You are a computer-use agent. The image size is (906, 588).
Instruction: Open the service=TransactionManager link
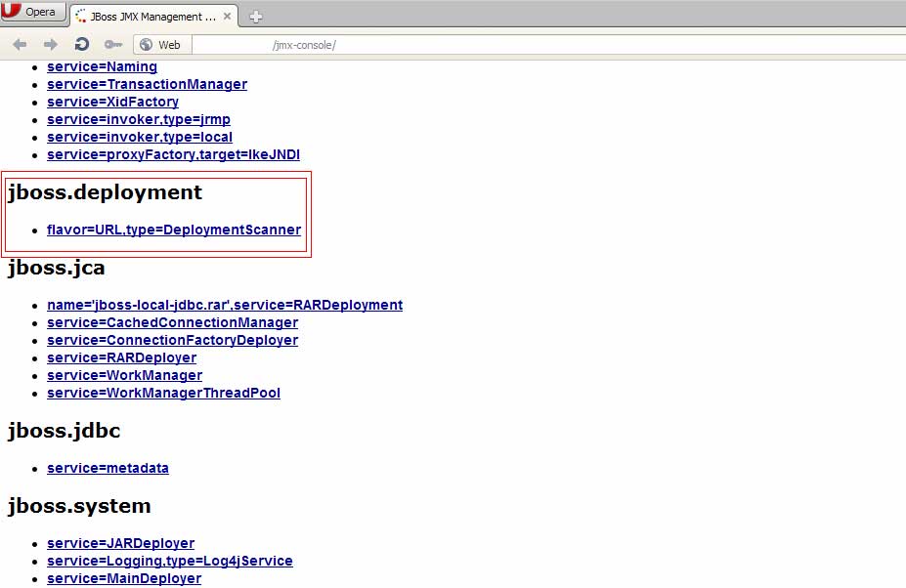click(147, 84)
